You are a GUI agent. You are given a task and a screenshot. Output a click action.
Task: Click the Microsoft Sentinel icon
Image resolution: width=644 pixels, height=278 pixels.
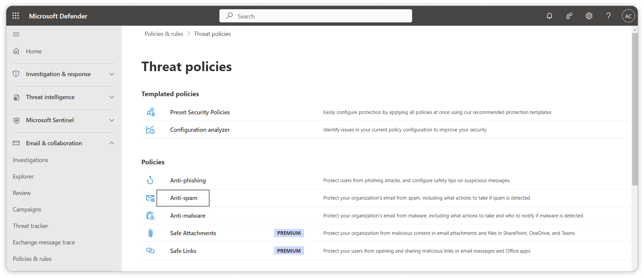(x=16, y=120)
